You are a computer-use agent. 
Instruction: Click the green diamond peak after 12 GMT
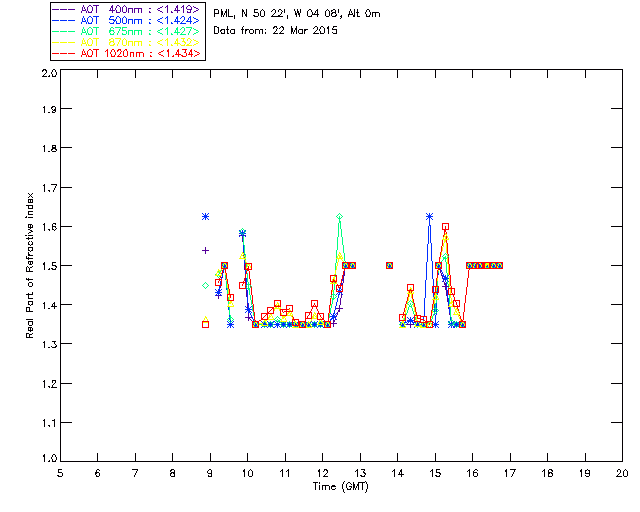click(340, 217)
